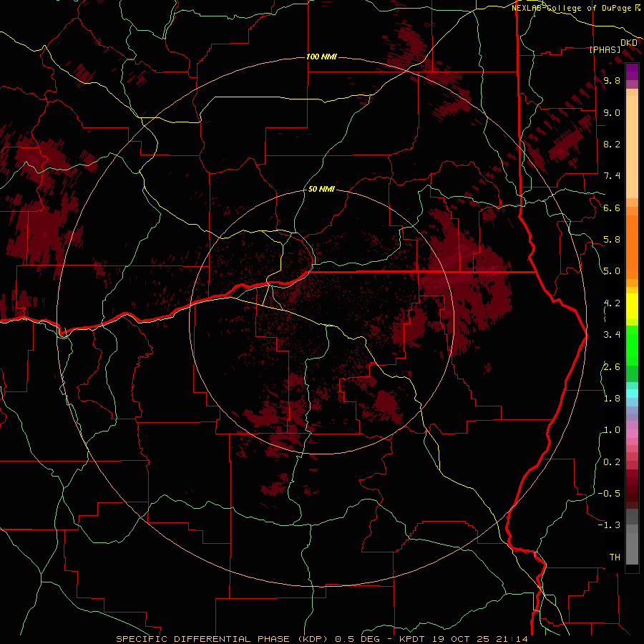Image resolution: width=644 pixels, height=644 pixels.
Task: Click the 3.4 value on the color scale
Action: pos(612,335)
